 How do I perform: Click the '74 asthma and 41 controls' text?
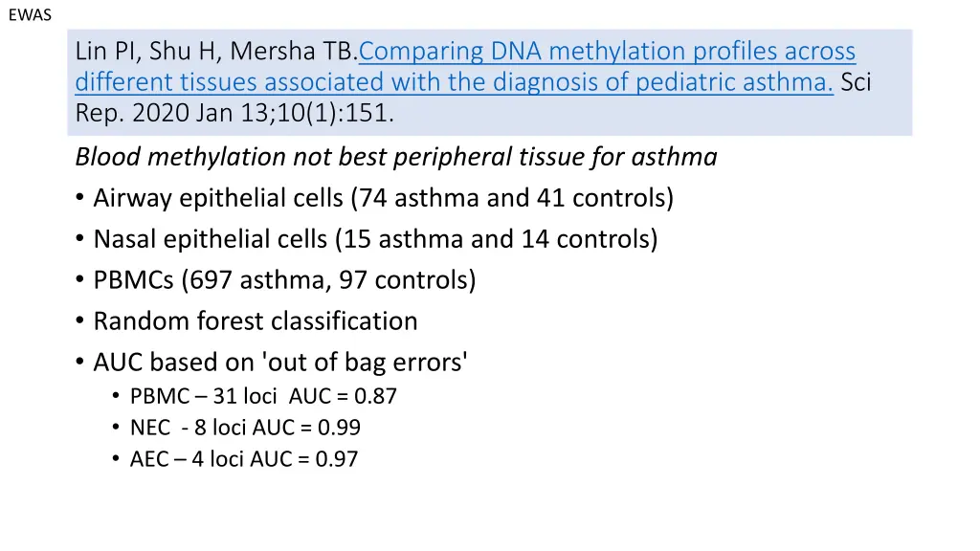click(x=512, y=198)
